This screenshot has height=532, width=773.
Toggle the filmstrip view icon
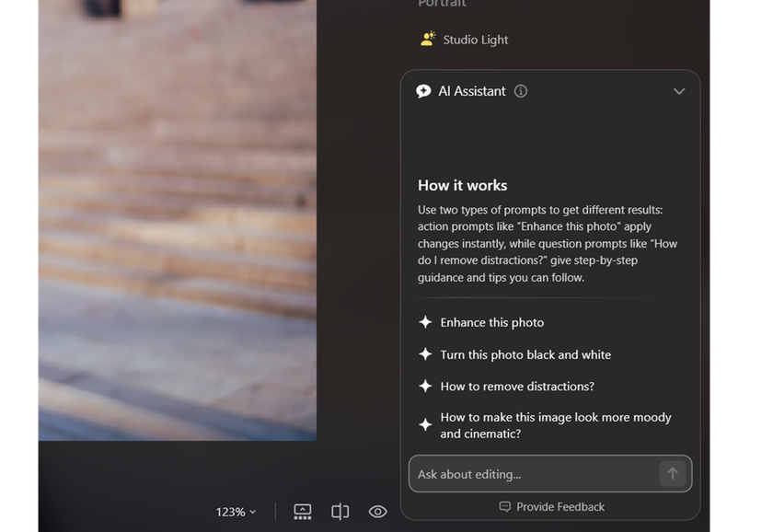(x=302, y=512)
